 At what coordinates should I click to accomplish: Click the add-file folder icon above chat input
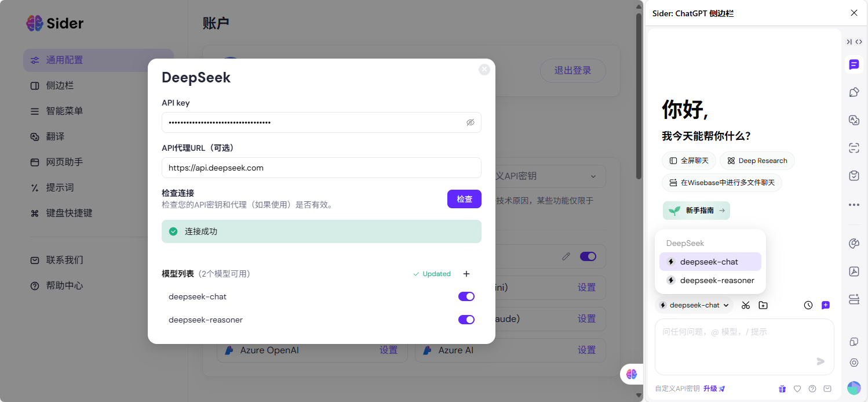point(763,305)
